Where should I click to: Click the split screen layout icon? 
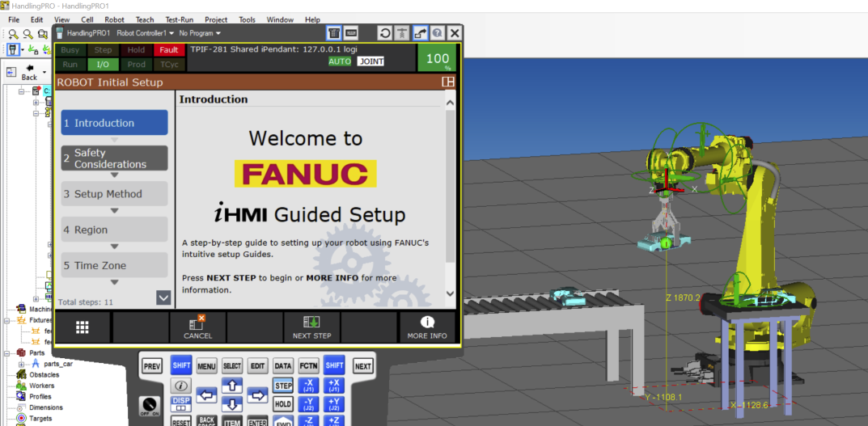[x=448, y=82]
